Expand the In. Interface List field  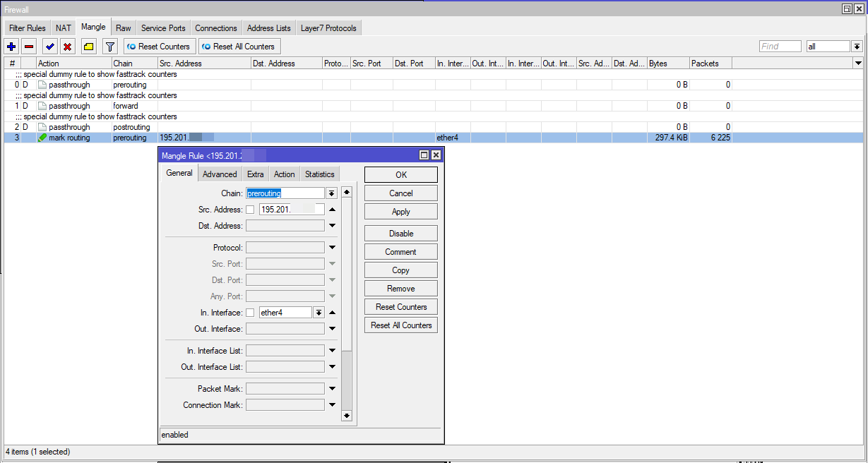click(332, 351)
